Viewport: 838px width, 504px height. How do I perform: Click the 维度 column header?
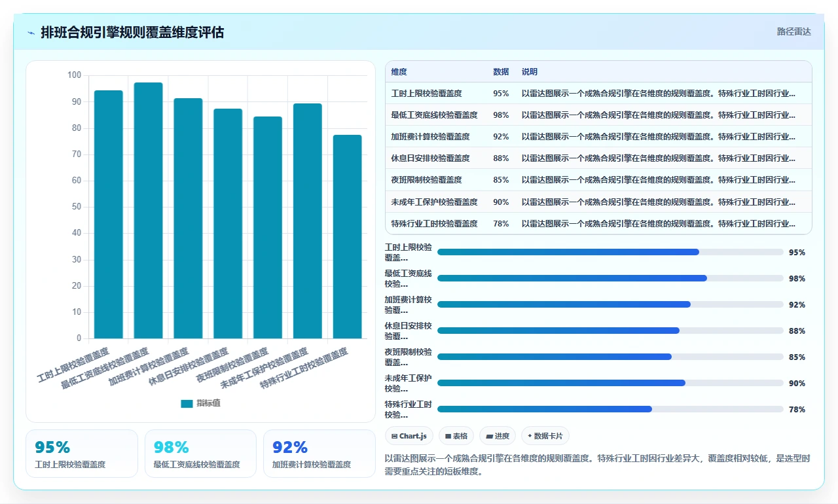(399, 72)
